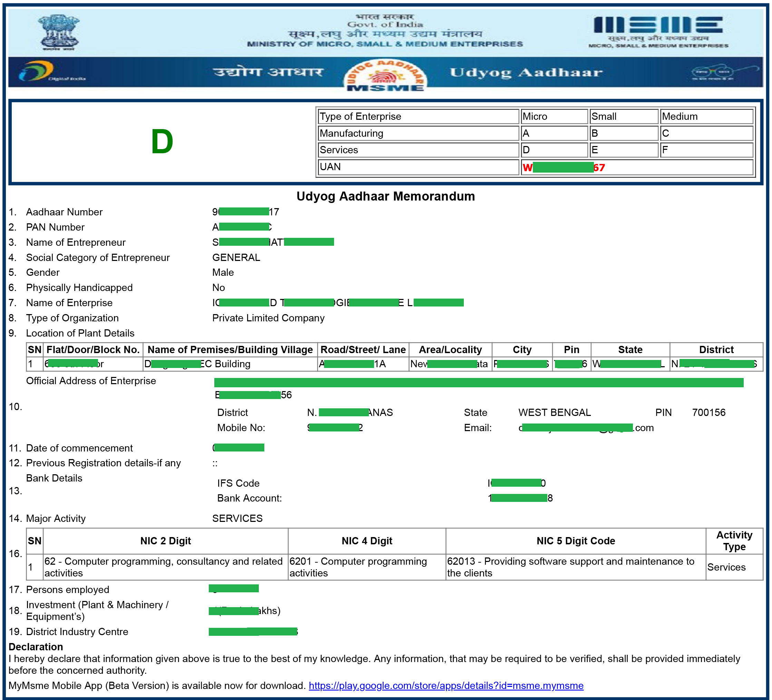Open the MyMsme Play Store link

coord(446,686)
